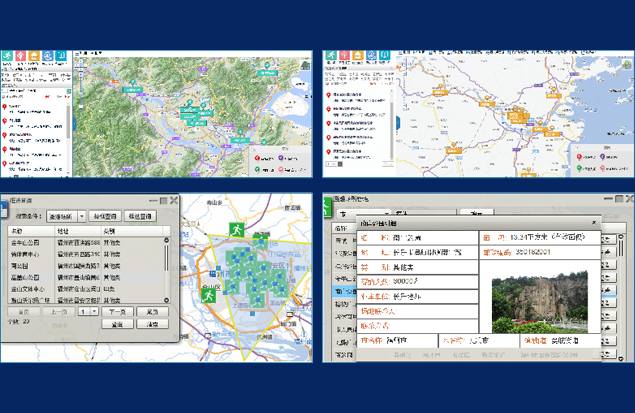Screen dimensions: 635x413
Task: Close the shelter detail popup with X
Action: [x=594, y=223]
